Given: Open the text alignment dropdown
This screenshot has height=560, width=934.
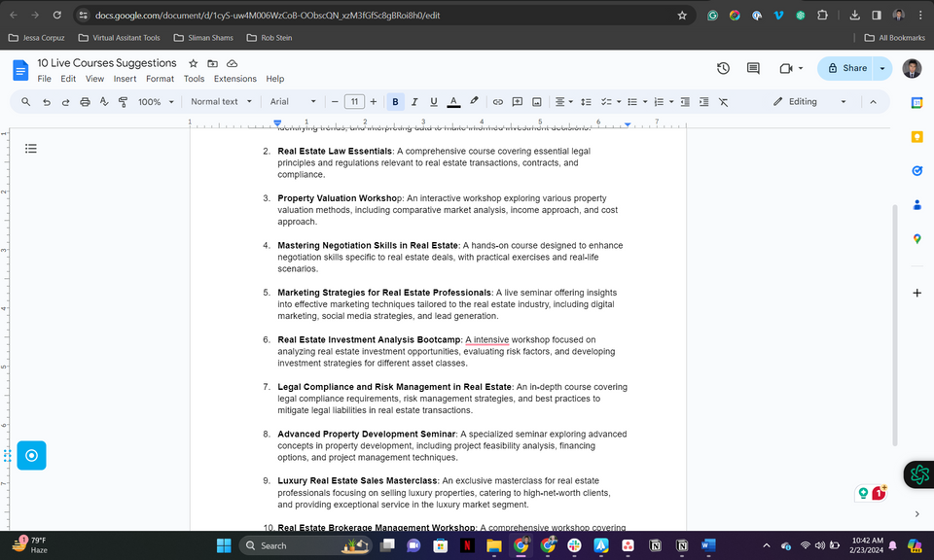Looking at the screenshot, I should click(x=563, y=102).
